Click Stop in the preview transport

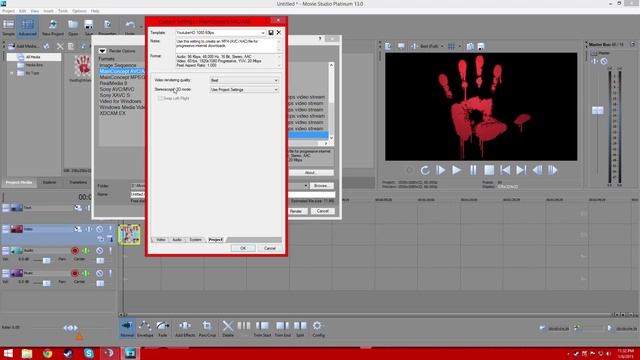tap(489, 170)
